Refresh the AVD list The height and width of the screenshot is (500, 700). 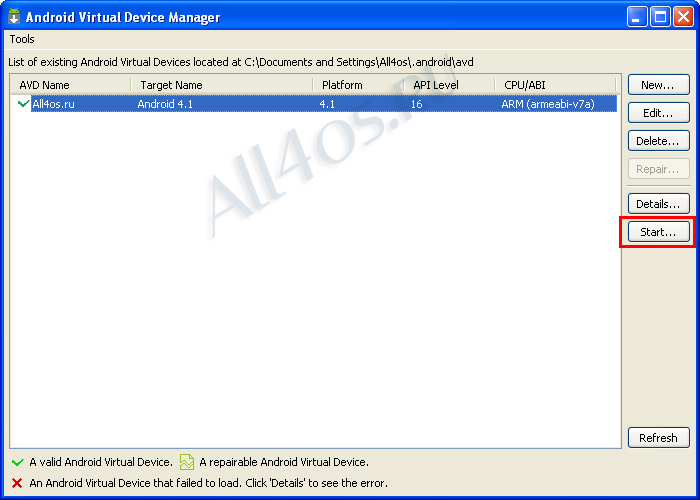click(658, 438)
